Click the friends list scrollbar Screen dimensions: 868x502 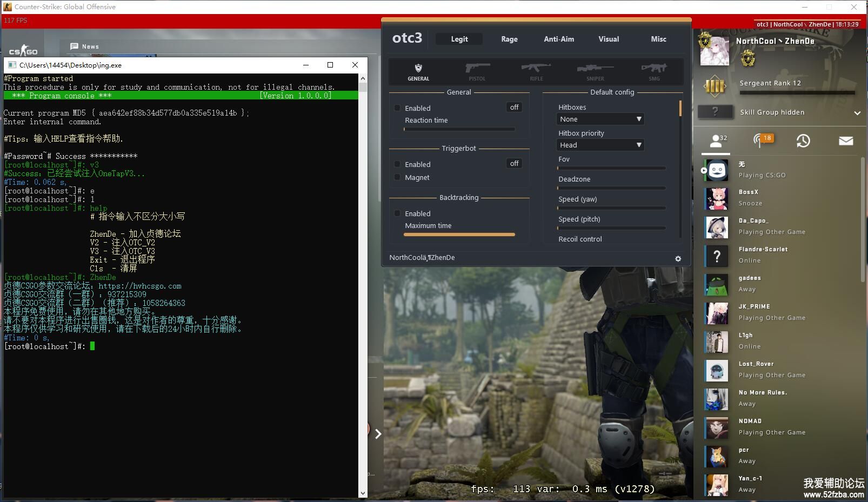tap(862, 219)
